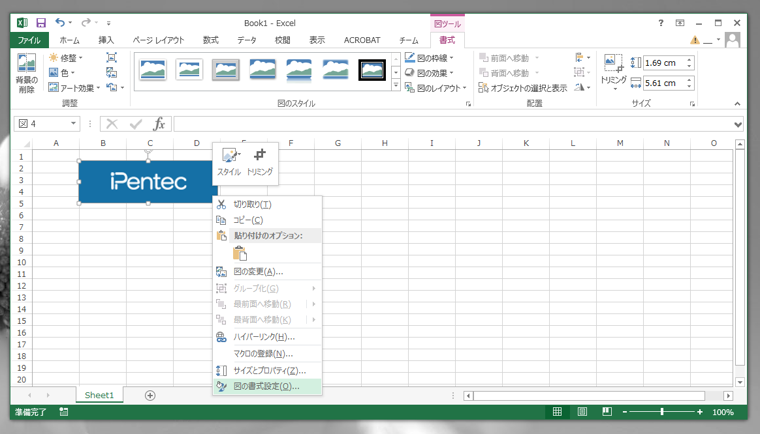Click オブジェクトの選択と表示 selection pane button
The image size is (760, 434).
pyautogui.click(x=522, y=88)
